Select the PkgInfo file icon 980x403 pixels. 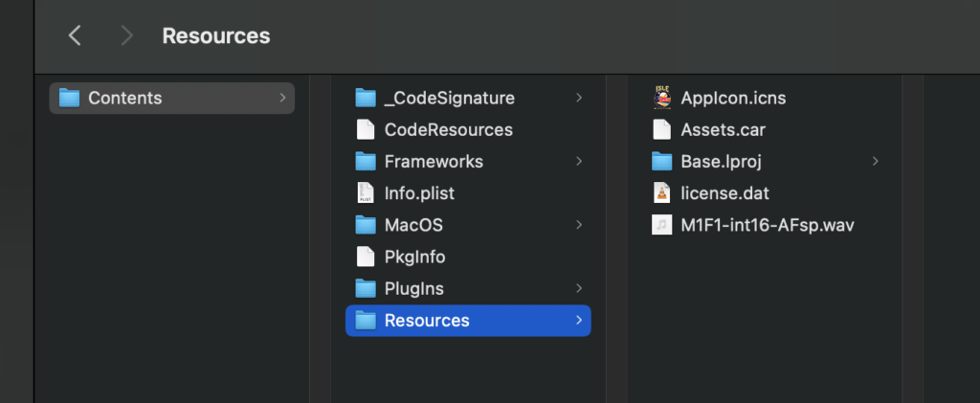(x=365, y=257)
